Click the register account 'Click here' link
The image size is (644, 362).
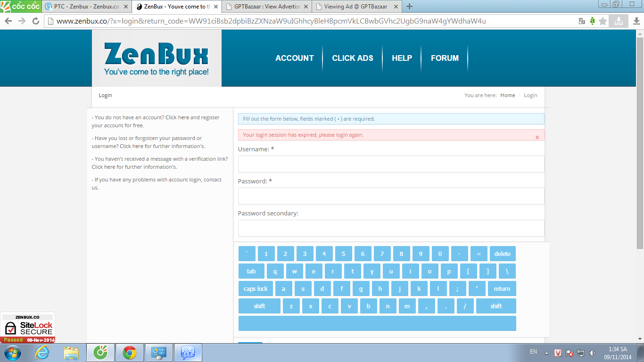177,117
